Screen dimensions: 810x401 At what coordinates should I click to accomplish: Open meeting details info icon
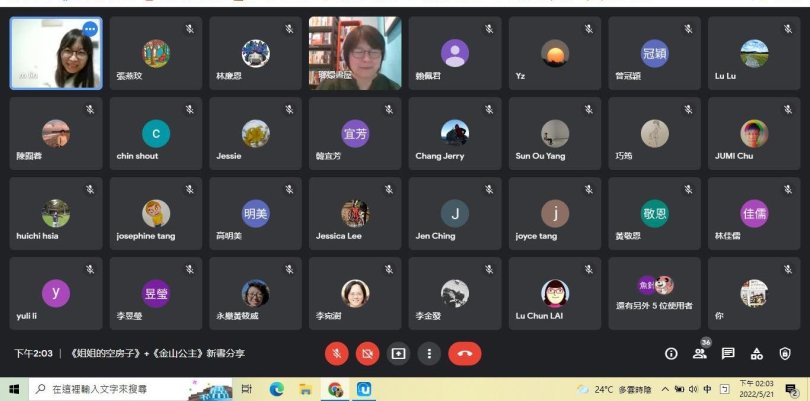pos(671,353)
